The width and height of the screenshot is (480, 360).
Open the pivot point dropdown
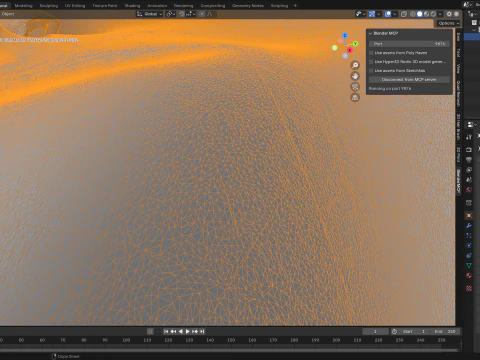point(171,14)
